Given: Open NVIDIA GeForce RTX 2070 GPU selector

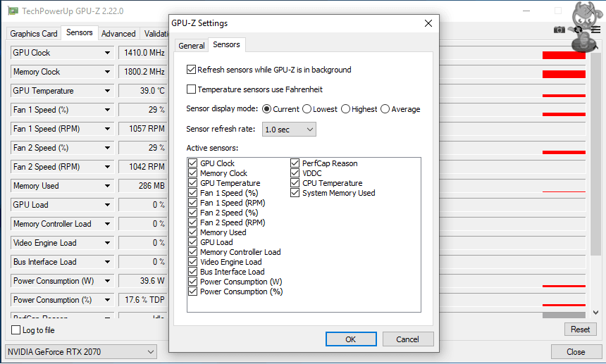Looking at the screenshot, I should click(x=81, y=351).
